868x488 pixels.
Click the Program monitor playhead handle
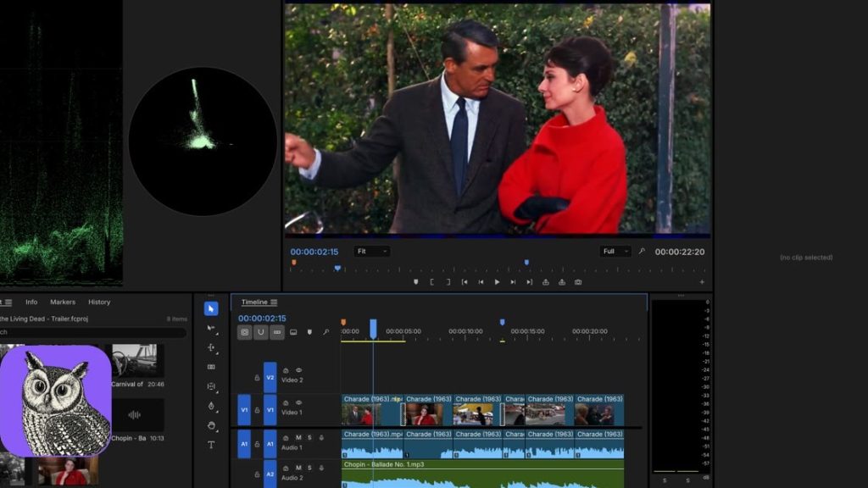click(x=337, y=269)
